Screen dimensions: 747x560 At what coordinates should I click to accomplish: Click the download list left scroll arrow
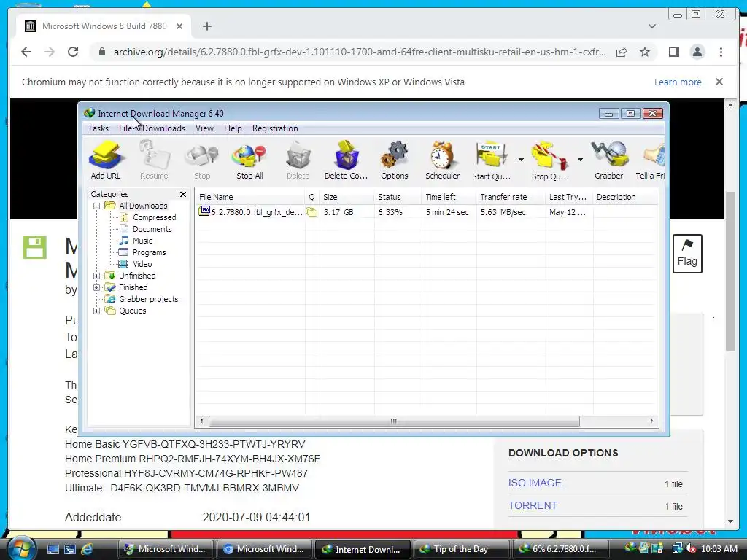(201, 421)
